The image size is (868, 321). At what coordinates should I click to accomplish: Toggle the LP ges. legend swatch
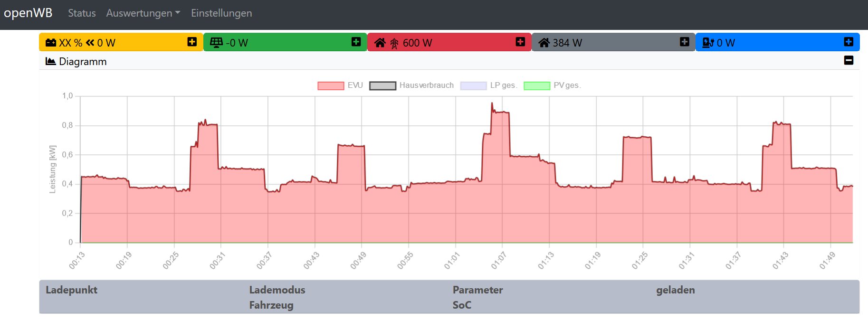474,85
